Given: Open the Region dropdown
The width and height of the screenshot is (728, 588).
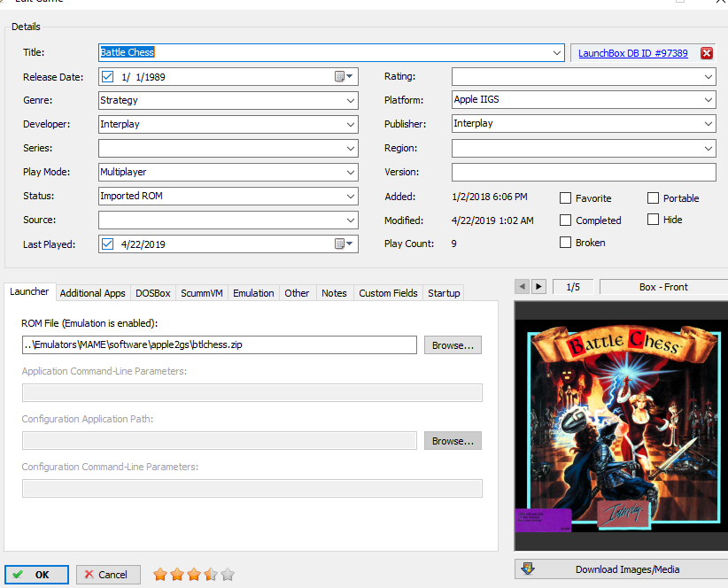Looking at the screenshot, I should pos(708,149).
